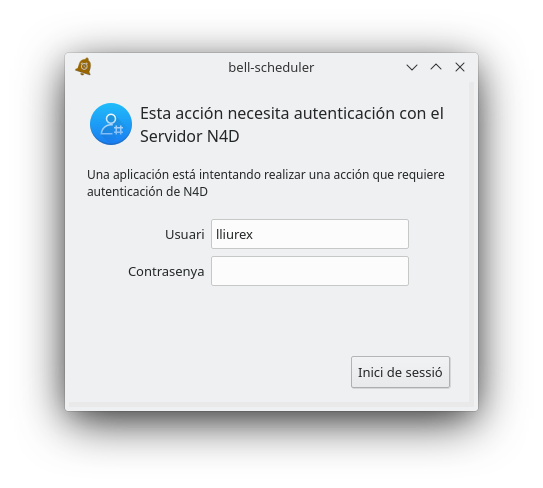Click the blue user authentication icon

click(x=111, y=124)
